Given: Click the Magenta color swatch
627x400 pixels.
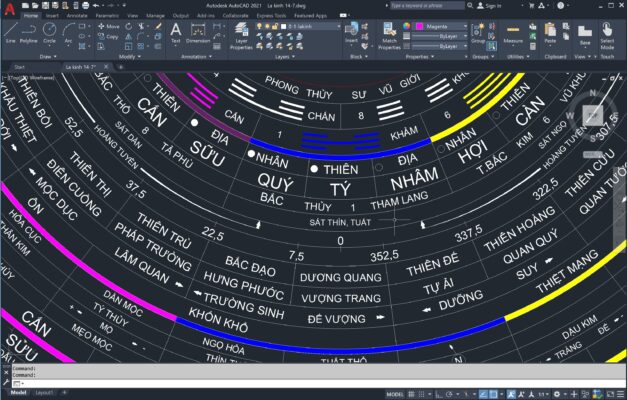Looking at the screenshot, I should tap(421, 25).
